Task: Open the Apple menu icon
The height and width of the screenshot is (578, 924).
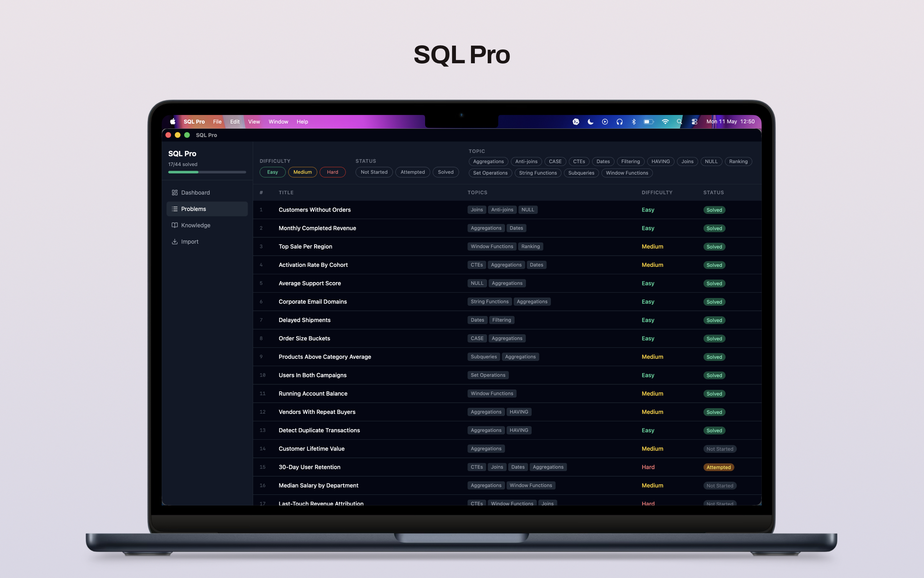Action: point(173,122)
